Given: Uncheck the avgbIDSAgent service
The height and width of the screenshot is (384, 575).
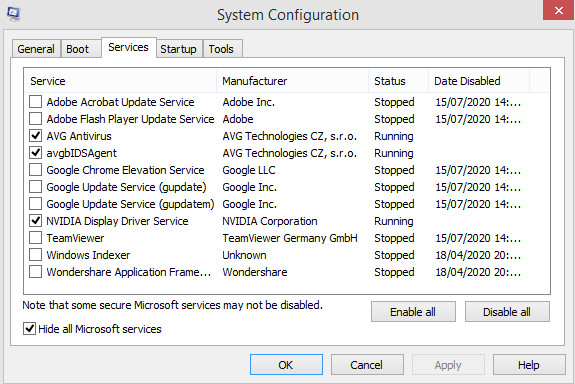Looking at the screenshot, I should [36, 153].
